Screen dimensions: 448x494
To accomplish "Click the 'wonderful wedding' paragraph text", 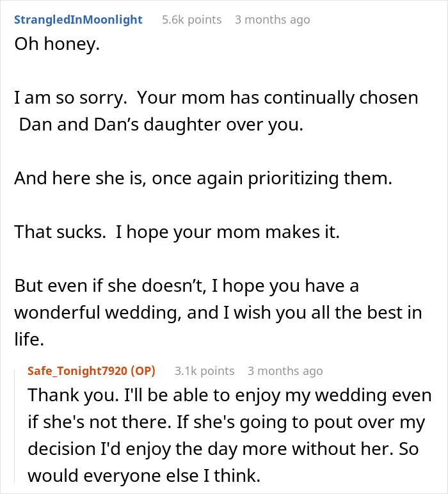I will pyautogui.click(x=218, y=312).
